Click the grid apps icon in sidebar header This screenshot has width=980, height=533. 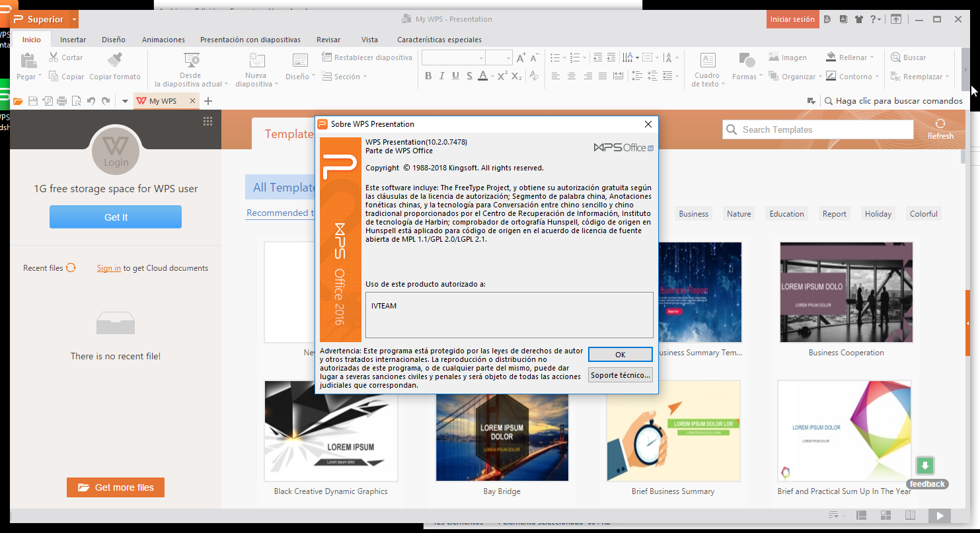click(207, 121)
